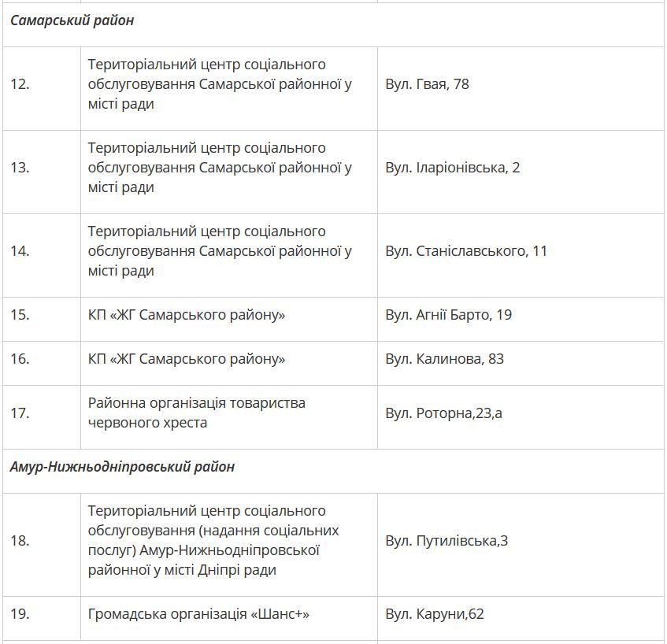The width and height of the screenshot is (667, 644).
Task: Click the 'Амур-Нижньодніпровський район' section heading
Action: point(122,467)
